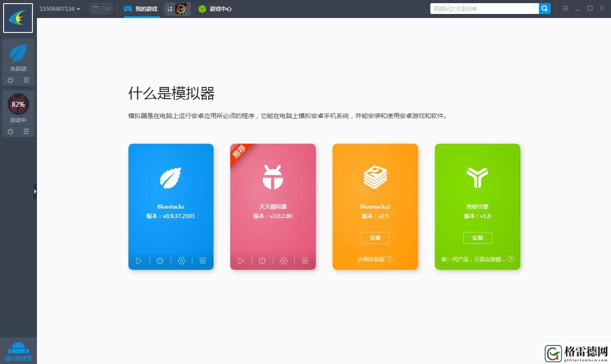Click the 热核引擎 Y-shaped logo
Image resolution: width=611 pixels, height=364 pixels.
pyautogui.click(x=478, y=177)
